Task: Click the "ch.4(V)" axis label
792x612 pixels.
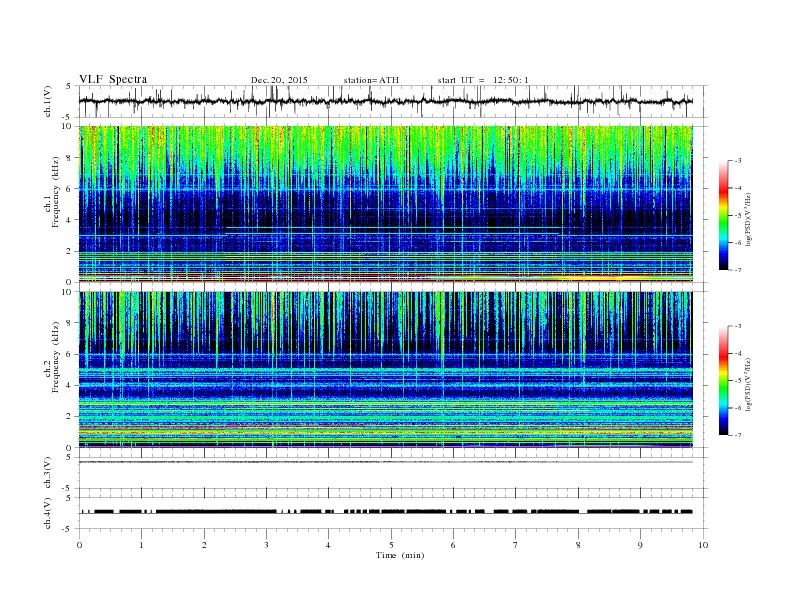Action: [x=48, y=513]
